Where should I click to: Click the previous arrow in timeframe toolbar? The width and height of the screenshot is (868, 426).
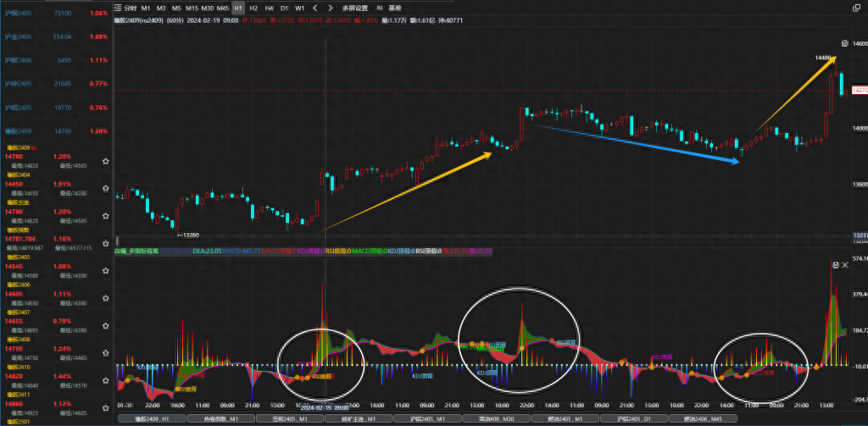[314, 8]
